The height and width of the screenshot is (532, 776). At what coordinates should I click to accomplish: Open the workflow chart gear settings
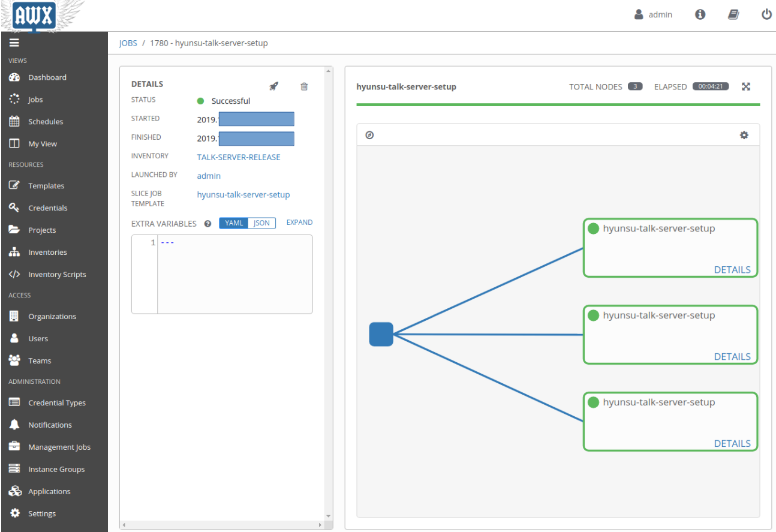click(x=744, y=135)
